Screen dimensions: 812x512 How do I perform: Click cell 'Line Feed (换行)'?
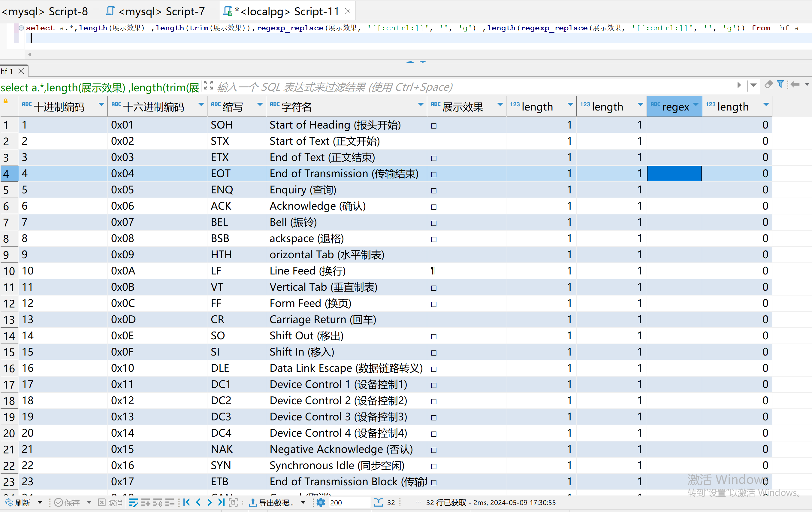click(x=347, y=271)
